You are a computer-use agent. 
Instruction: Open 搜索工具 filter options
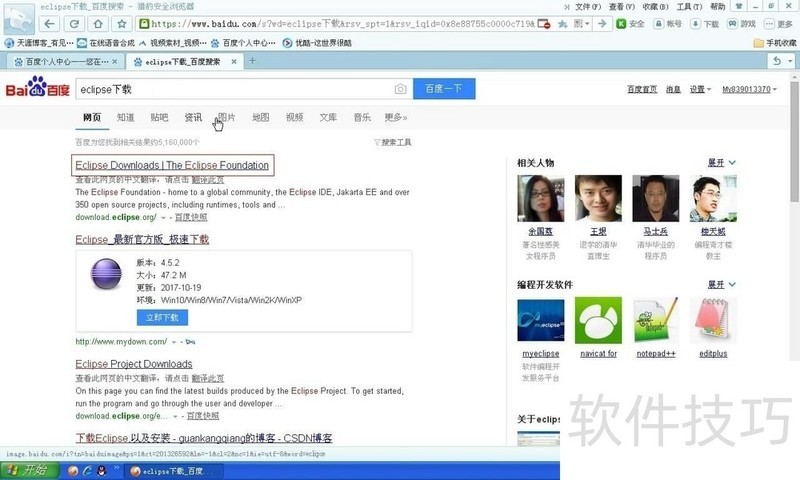point(392,142)
